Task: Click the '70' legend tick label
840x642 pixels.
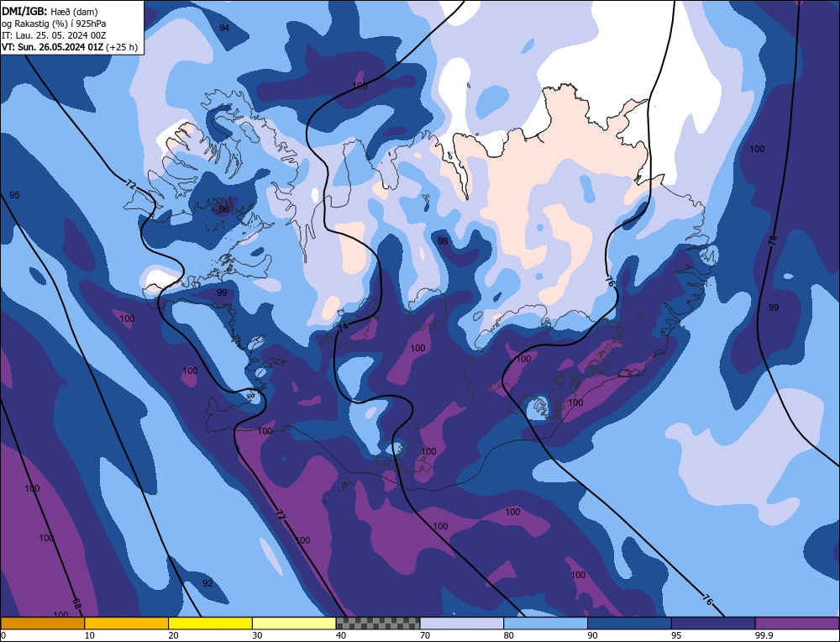Action: [x=425, y=635]
